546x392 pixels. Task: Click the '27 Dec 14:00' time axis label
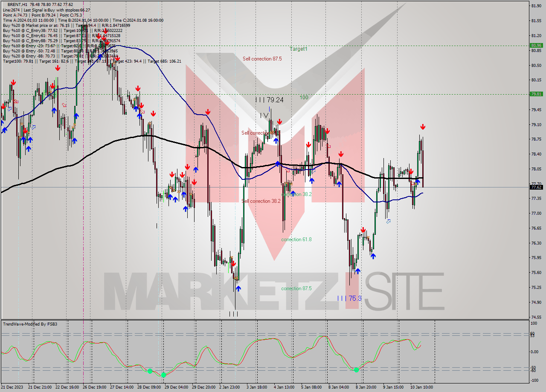point(122,387)
